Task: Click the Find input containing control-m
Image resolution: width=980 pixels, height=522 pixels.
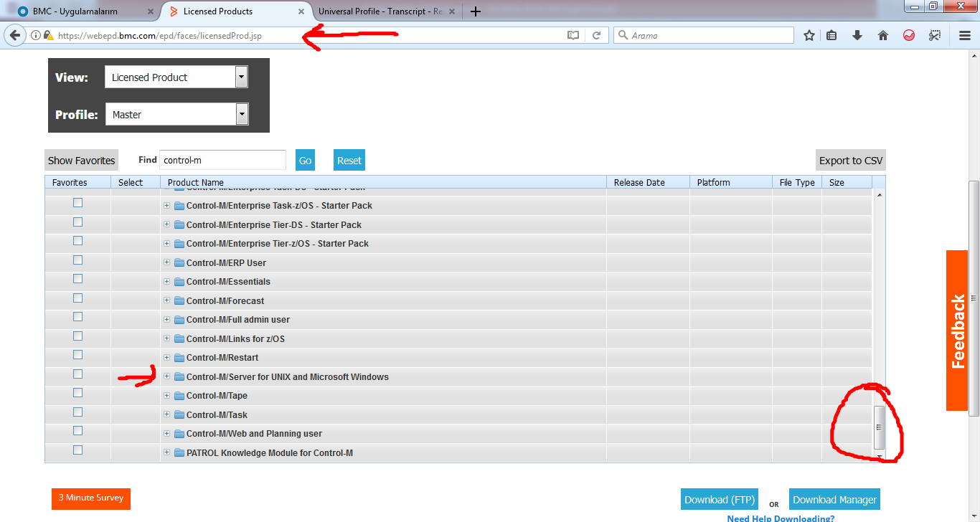Action: (x=222, y=161)
